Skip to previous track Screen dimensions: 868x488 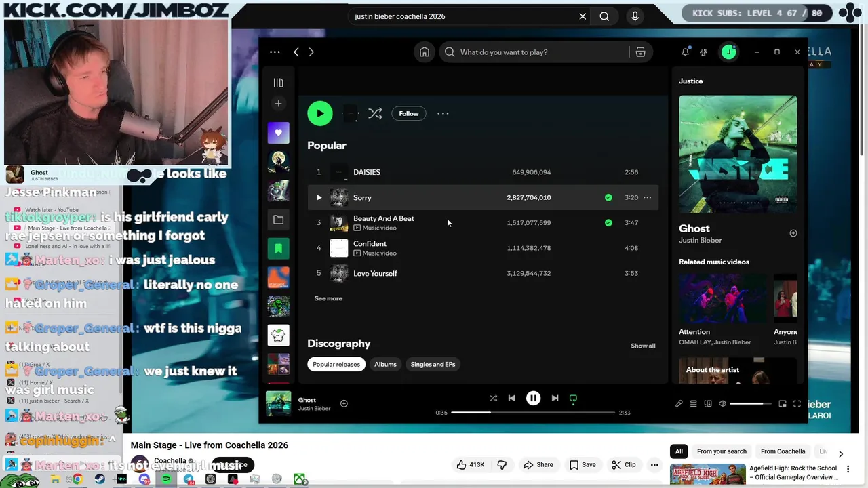coord(512,399)
